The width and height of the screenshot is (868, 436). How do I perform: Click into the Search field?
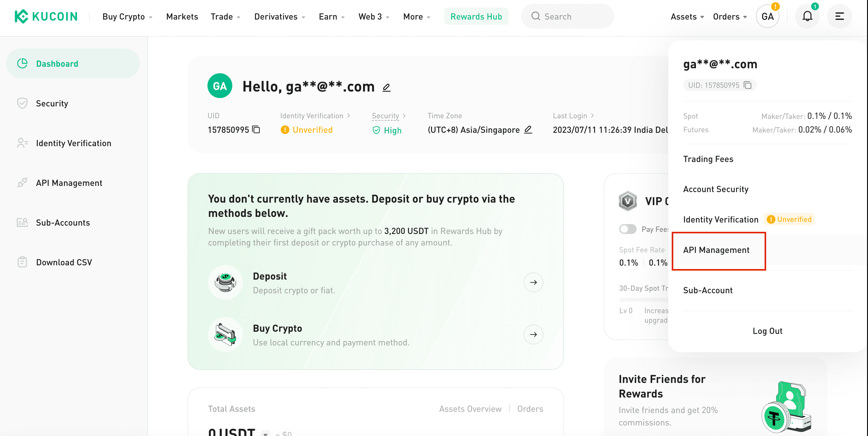567,16
